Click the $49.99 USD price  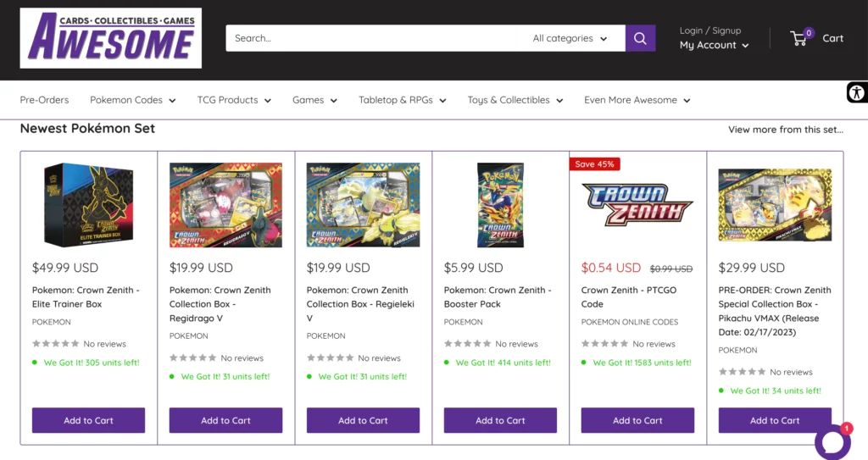coord(65,268)
